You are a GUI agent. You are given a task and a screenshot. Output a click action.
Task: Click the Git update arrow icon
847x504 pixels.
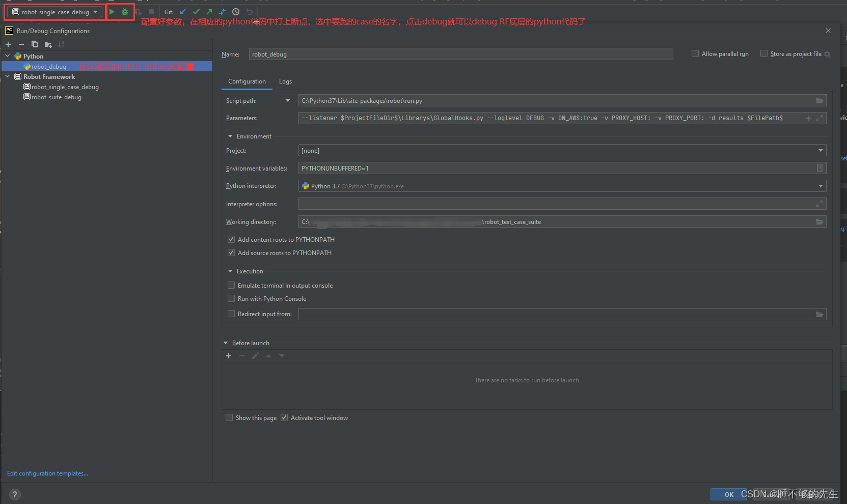coord(183,11)
